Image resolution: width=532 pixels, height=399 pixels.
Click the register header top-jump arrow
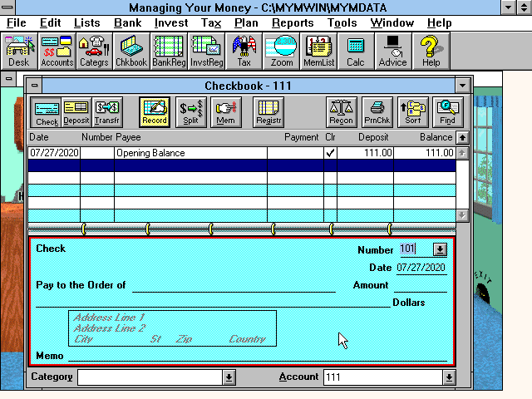[x=462, y=137]
